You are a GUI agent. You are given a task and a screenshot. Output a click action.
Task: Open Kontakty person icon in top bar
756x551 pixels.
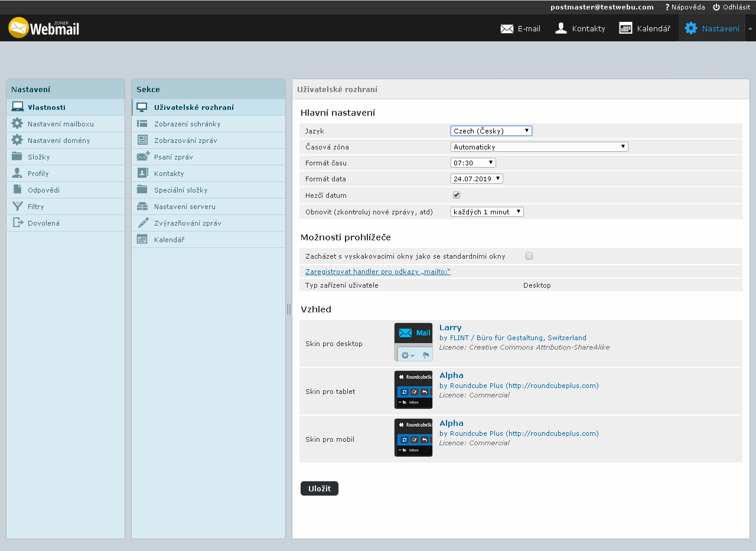click(561, 28)
